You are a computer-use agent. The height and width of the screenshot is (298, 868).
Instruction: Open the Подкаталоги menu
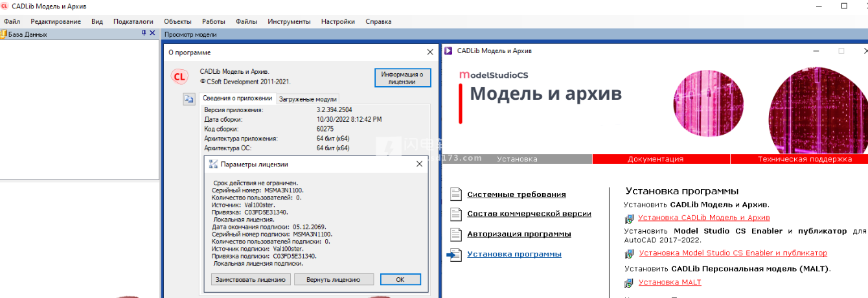coord(133,21)
